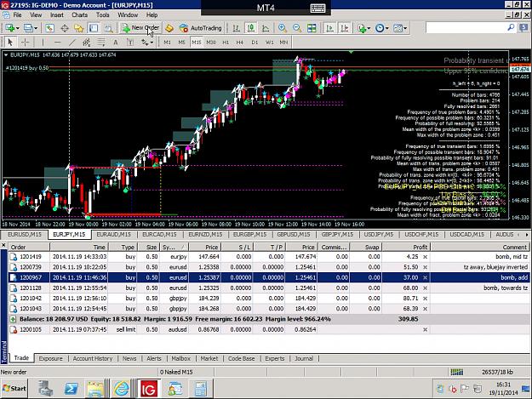
Task: Sort orders by the Profit column header
Action: click(x=407, y=247)
